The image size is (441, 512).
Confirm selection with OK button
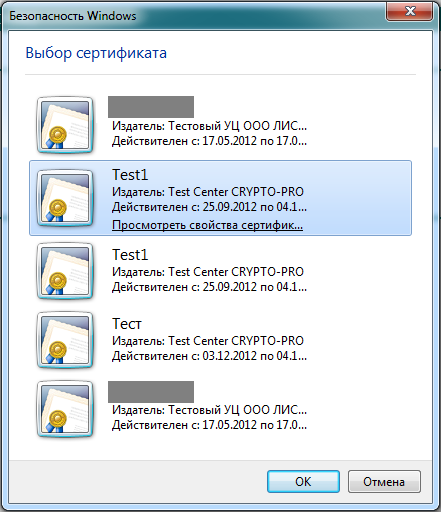pyautogui.click(x=303, y=481)
